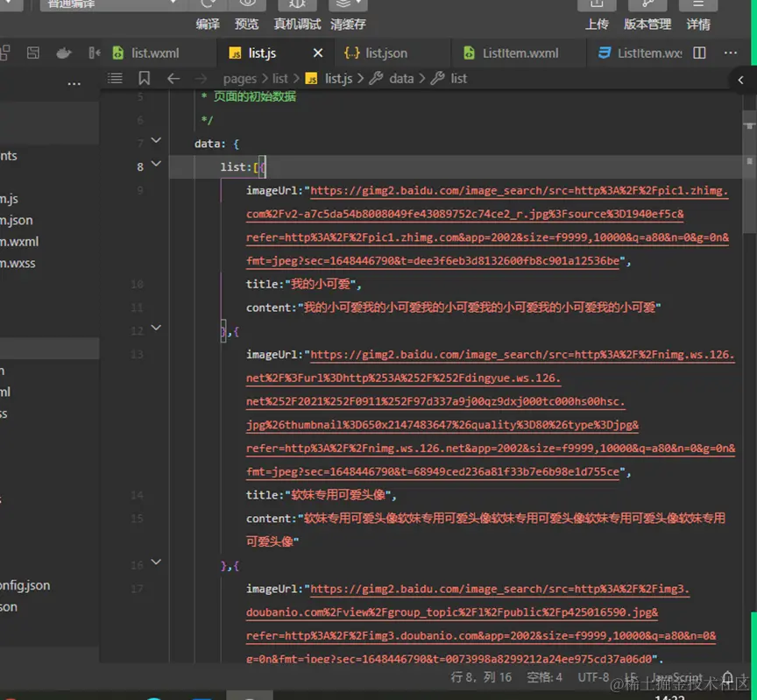
Task: Click the collapse sidebar icon
Action: 94,53
